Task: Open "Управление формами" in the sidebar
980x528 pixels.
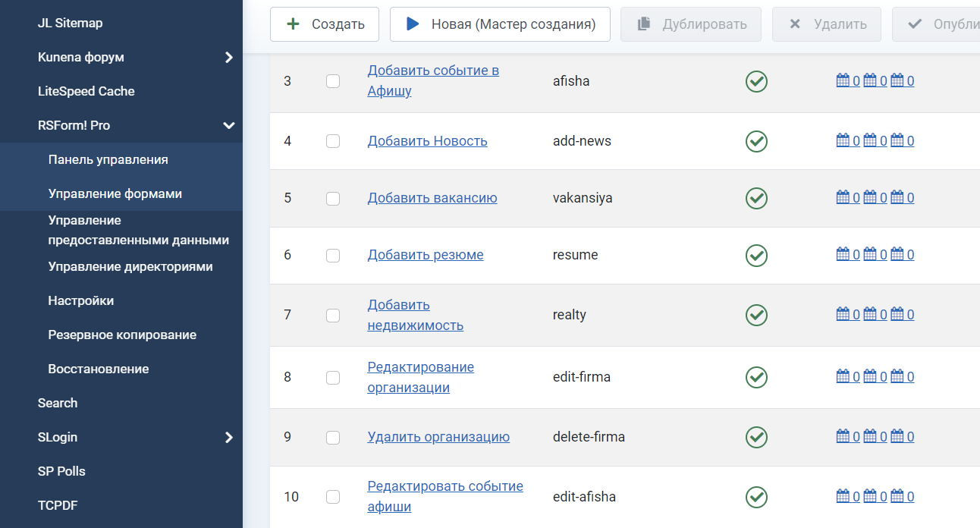Action: click(115, 194)
